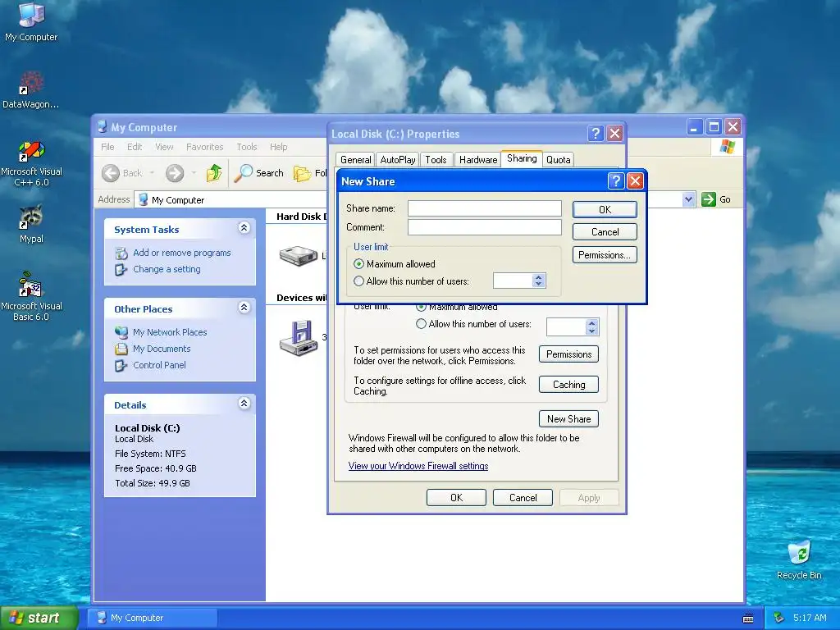Open the Back button history dropdown
840x630 pixels.
click(152, 173)
